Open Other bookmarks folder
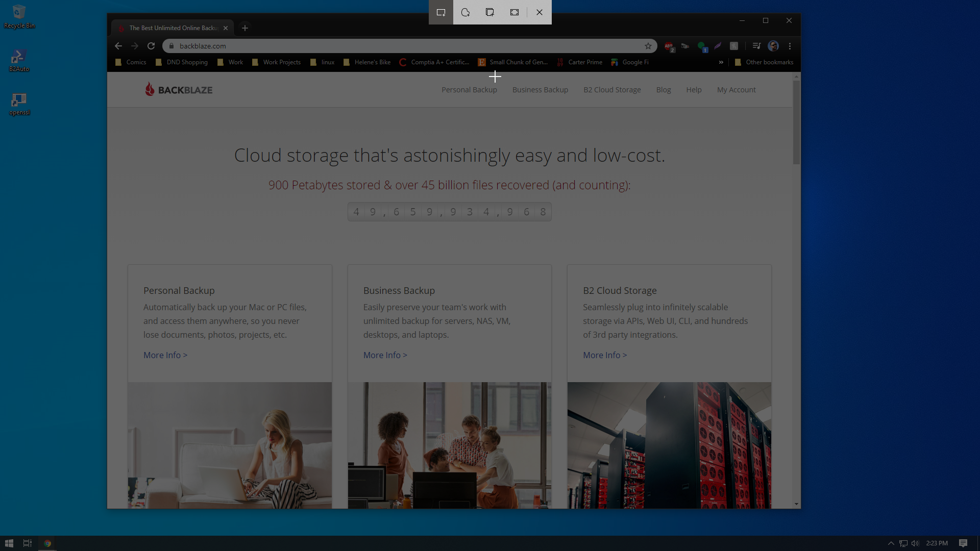The image size is (980, 551). coord(764,62)
